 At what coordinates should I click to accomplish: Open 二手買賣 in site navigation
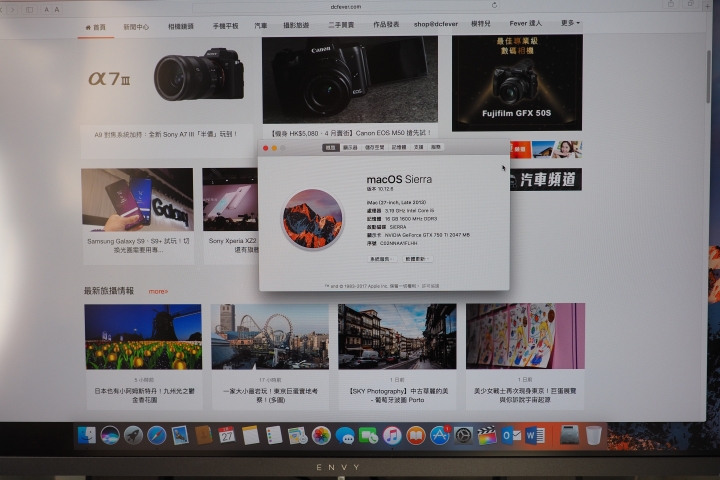341,25
